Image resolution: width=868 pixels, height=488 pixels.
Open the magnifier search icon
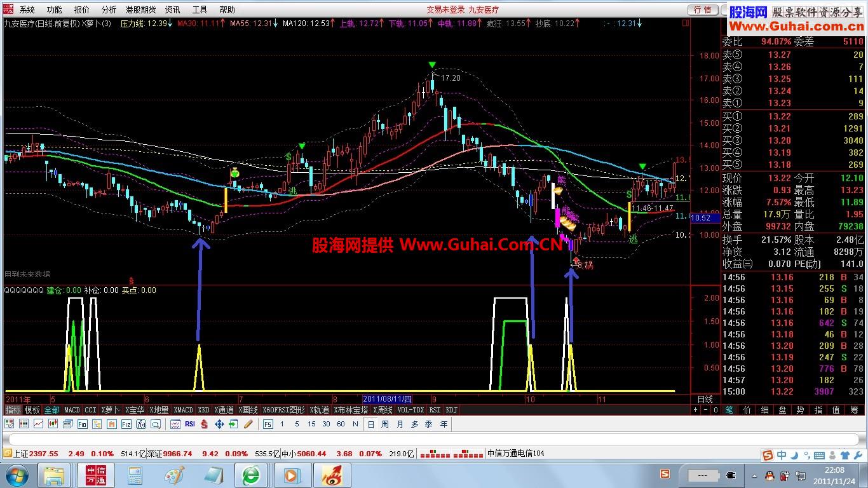click(x=155, y=424)
